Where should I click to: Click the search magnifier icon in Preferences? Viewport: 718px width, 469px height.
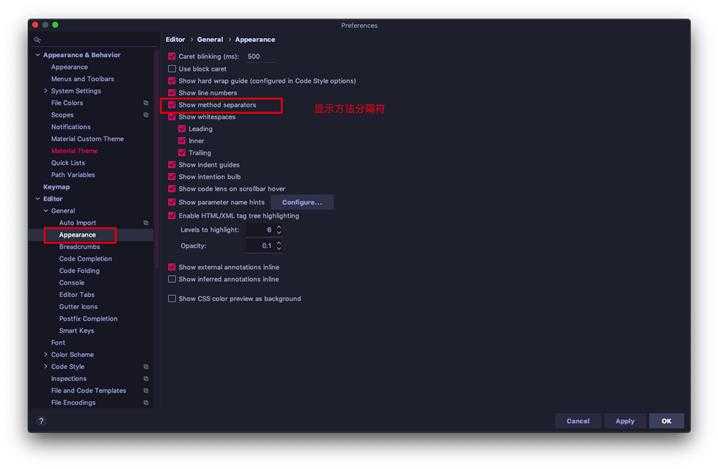coord(38,40)
